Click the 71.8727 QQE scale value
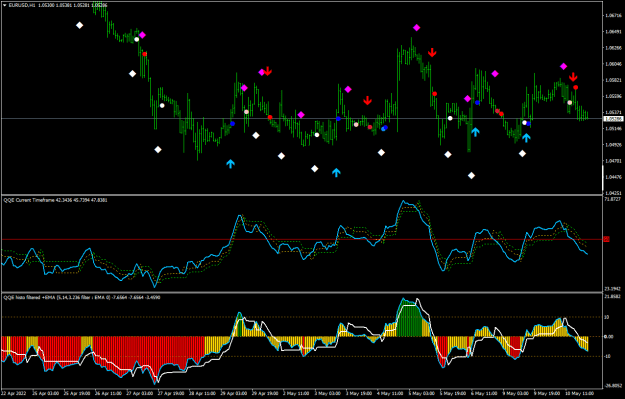 tap(613, 199)
